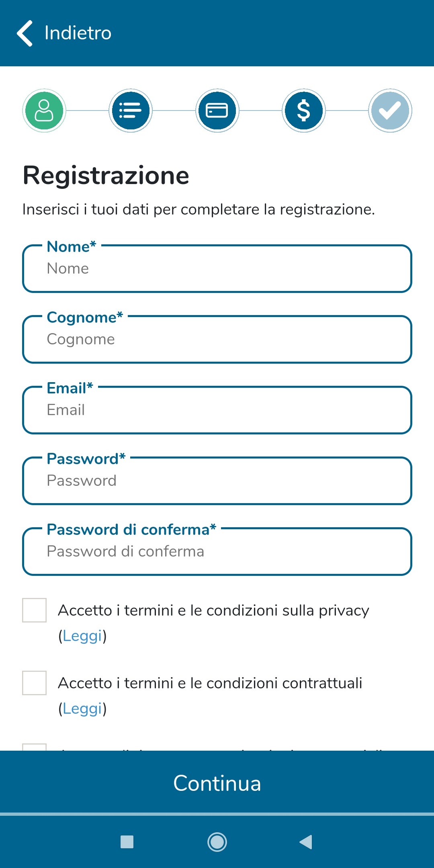Tap the Android back triangle icon
Screen dimensions: 434x868
[306, 842]
